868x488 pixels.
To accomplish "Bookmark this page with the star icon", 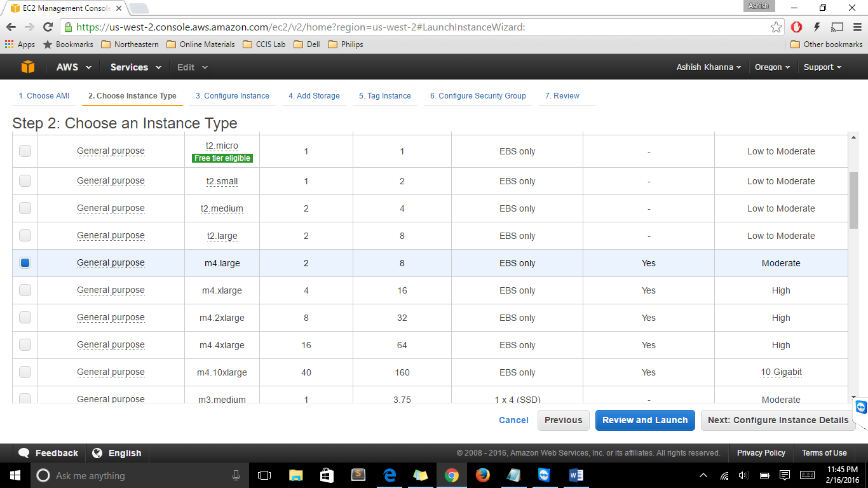I will tap(776, 27).
